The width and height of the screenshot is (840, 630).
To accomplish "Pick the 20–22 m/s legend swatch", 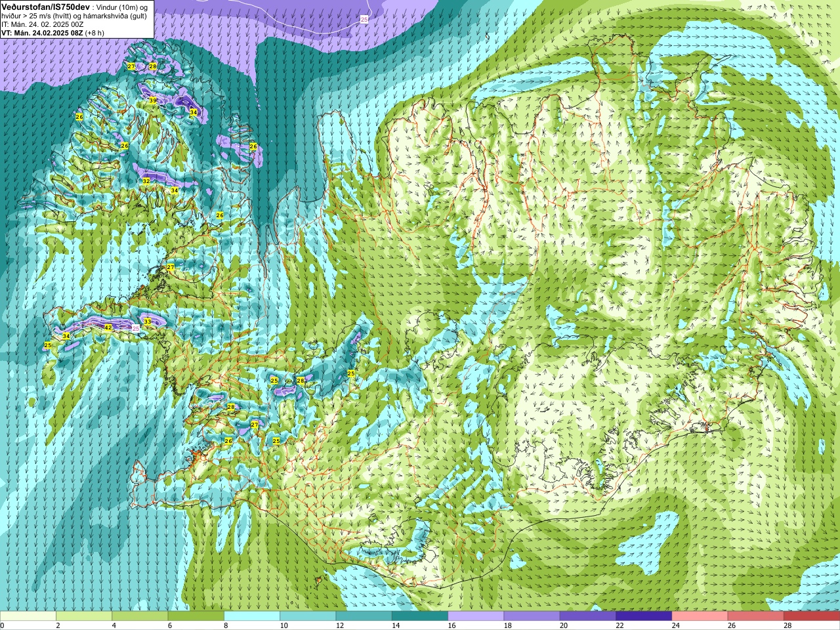I will 588,616.
